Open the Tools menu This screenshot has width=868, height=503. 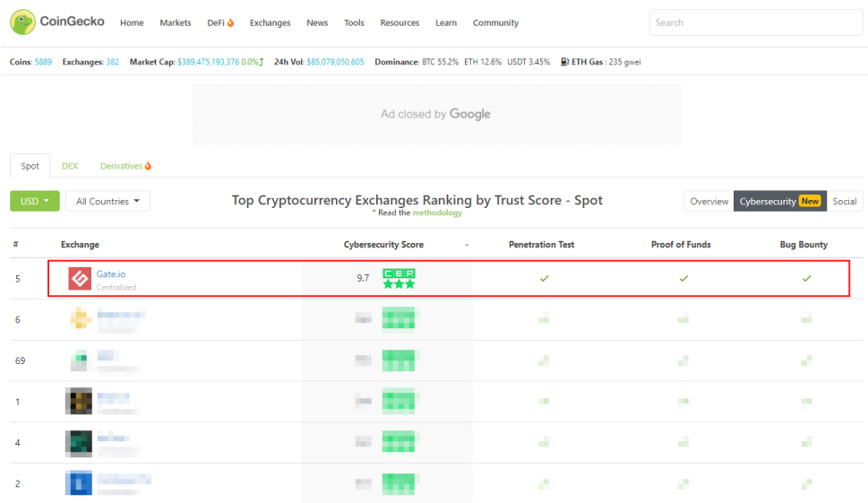[x=355, y=22]
